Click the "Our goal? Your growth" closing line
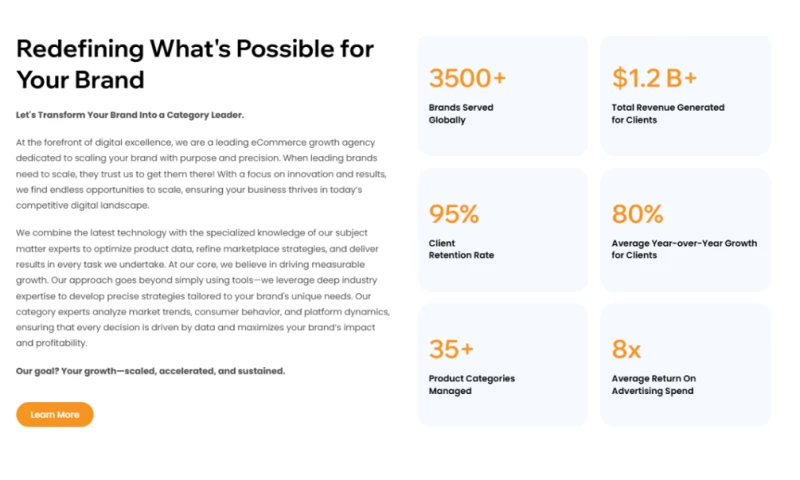Viewport: 800px width, 480px height. pyautogui.click(x=150, y=371)
